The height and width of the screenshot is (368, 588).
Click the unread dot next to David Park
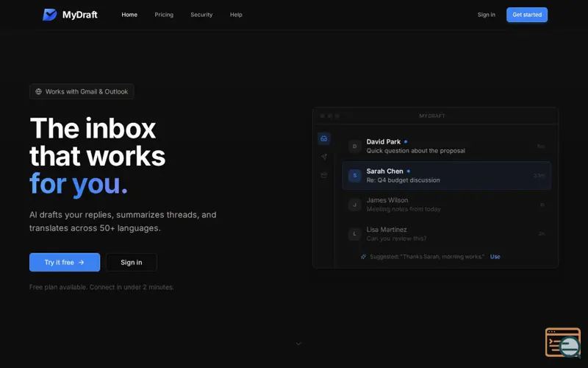click(x=406, y=141)
